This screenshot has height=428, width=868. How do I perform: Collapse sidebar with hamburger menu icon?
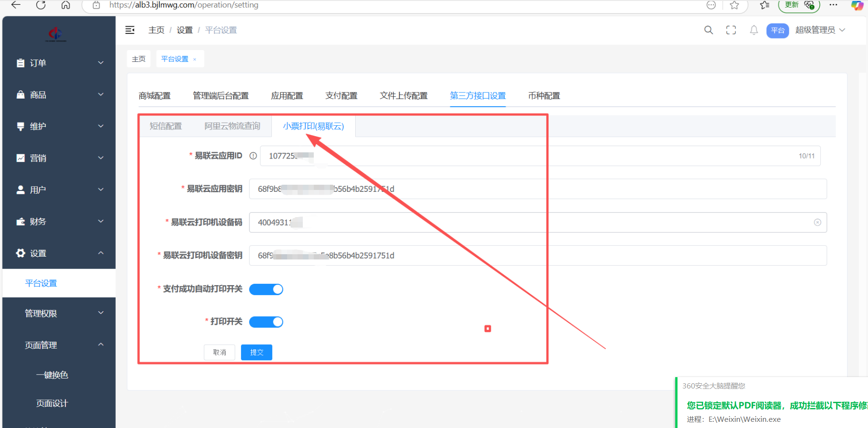click(x=130, y=30)
